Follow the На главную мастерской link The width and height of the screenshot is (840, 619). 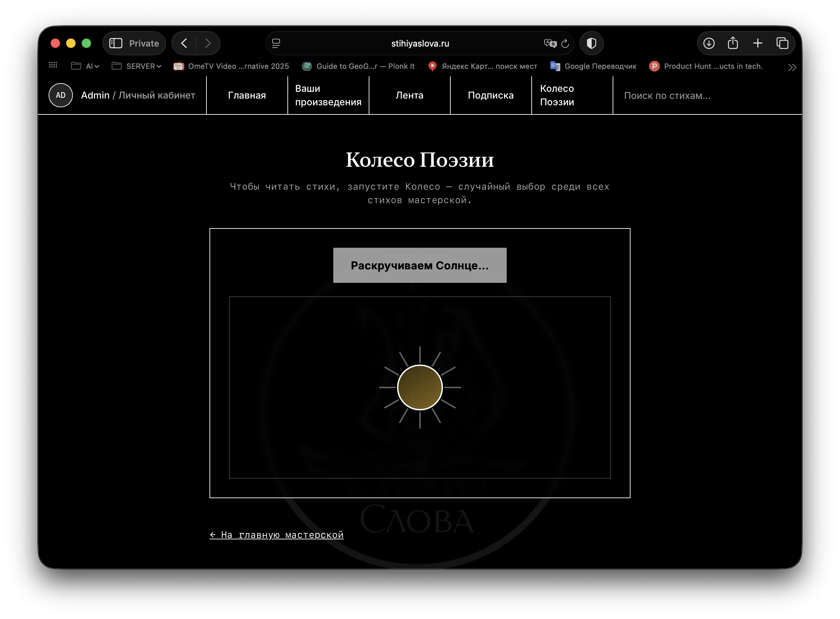276,535
